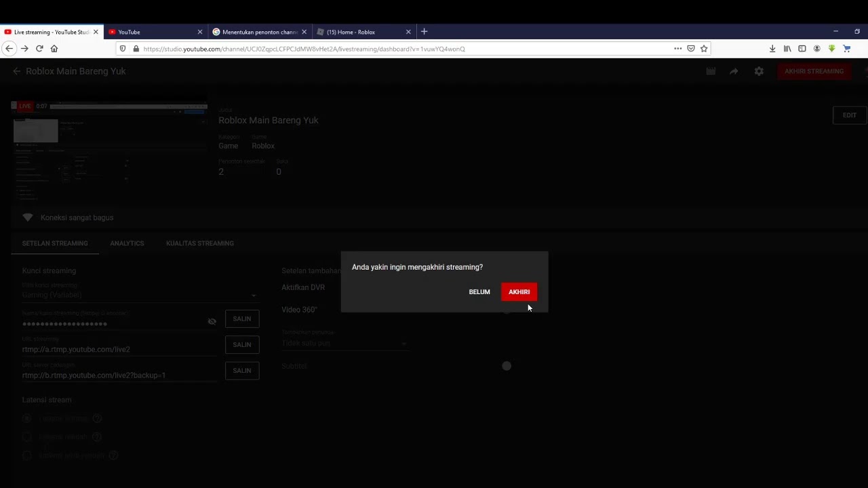Click the backup rtmp://b.rtmp URL field

coord(119,375)
